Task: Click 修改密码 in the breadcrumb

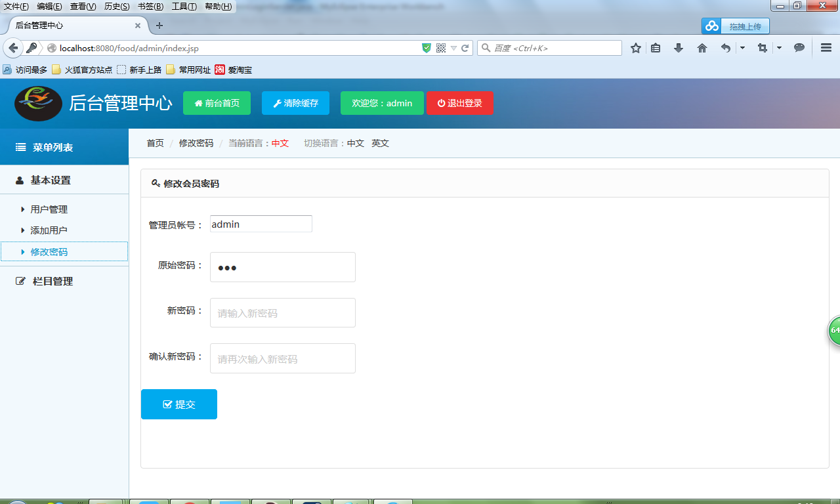Action: click(x=196, y=143)
